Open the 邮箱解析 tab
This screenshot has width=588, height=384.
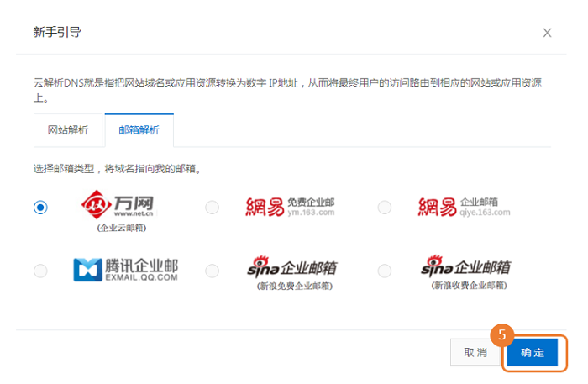(139, 131)
